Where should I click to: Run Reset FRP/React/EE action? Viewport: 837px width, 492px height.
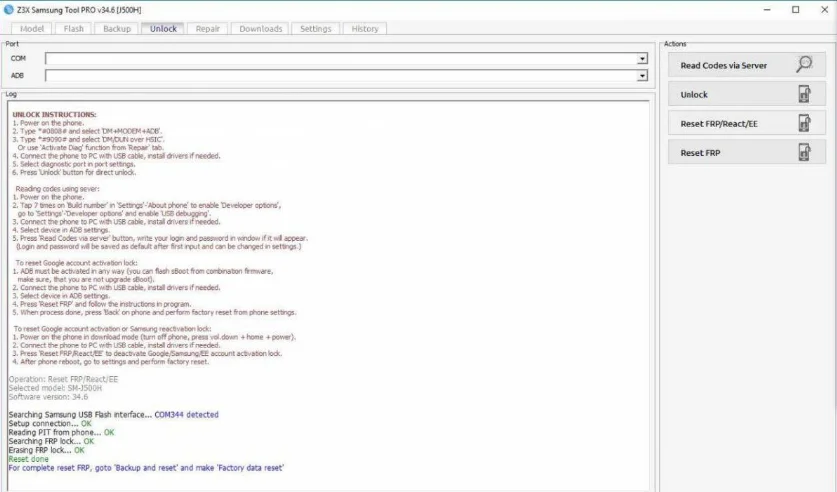tap(746, 124)
